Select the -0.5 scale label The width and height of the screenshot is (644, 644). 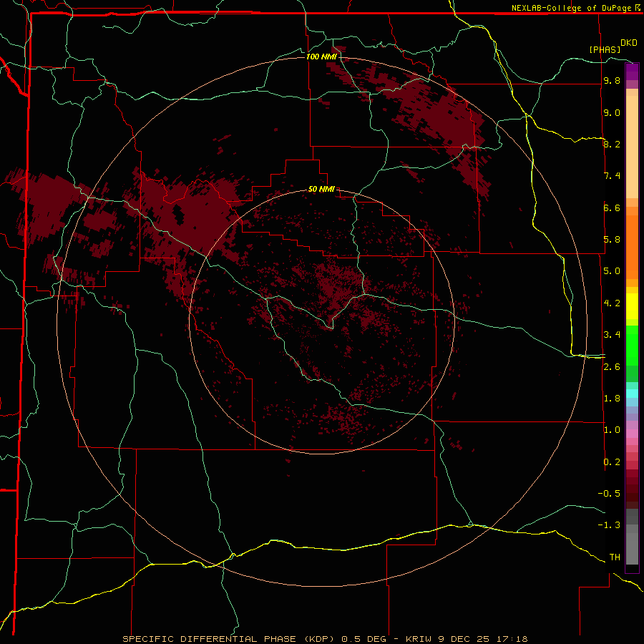[x=609, y=494]
